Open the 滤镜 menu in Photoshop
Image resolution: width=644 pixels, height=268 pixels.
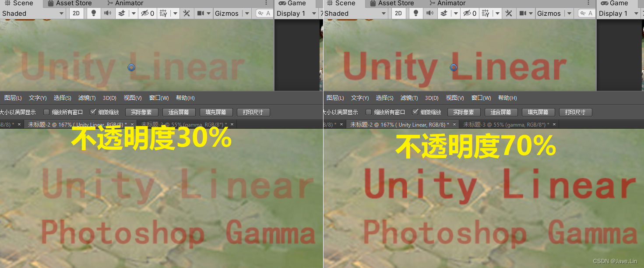coord(87,98)
